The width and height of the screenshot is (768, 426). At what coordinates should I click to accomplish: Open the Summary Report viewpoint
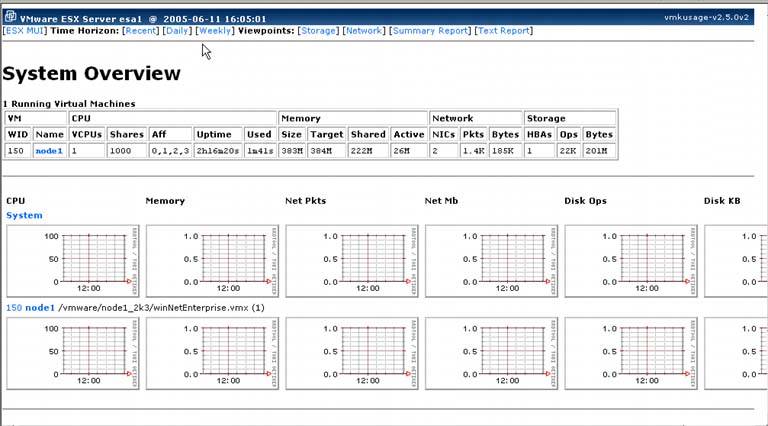point(430,31)
